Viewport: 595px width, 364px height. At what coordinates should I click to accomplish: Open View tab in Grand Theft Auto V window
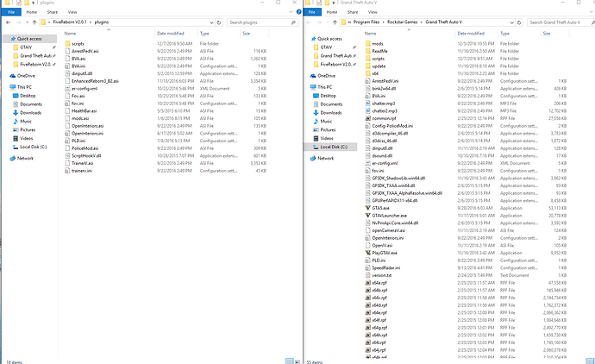click(373, 12)
